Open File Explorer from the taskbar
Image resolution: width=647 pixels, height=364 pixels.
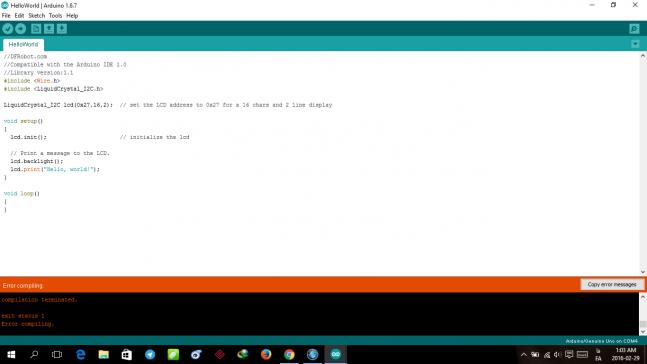(103, 354)
